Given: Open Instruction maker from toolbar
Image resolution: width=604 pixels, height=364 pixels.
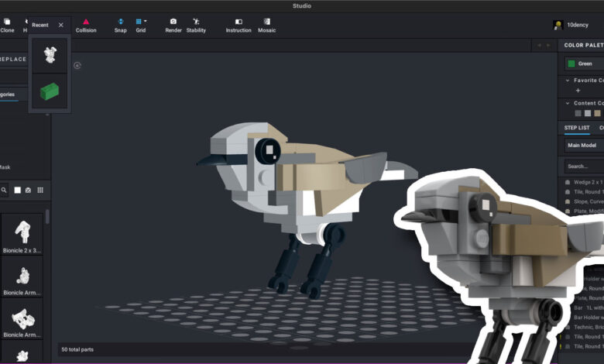Looking at the screenshot, I should (x=239, y=22).
